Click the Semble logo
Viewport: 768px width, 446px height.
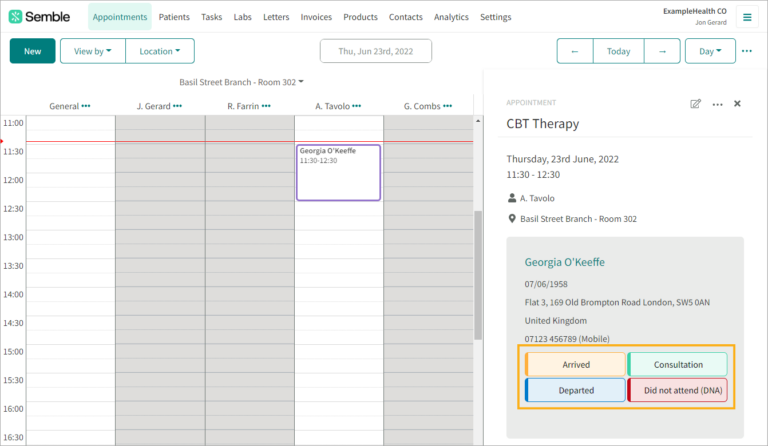coord(39,17)
